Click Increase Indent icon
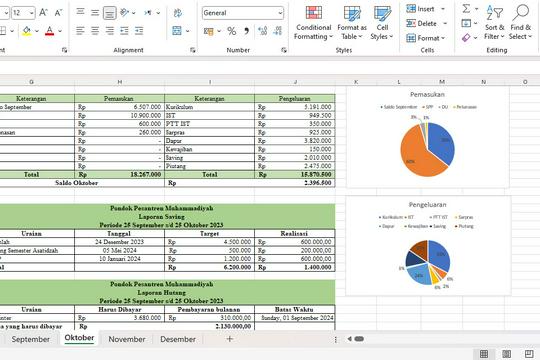This screenshot has width=540, height=360. point(139,31)
